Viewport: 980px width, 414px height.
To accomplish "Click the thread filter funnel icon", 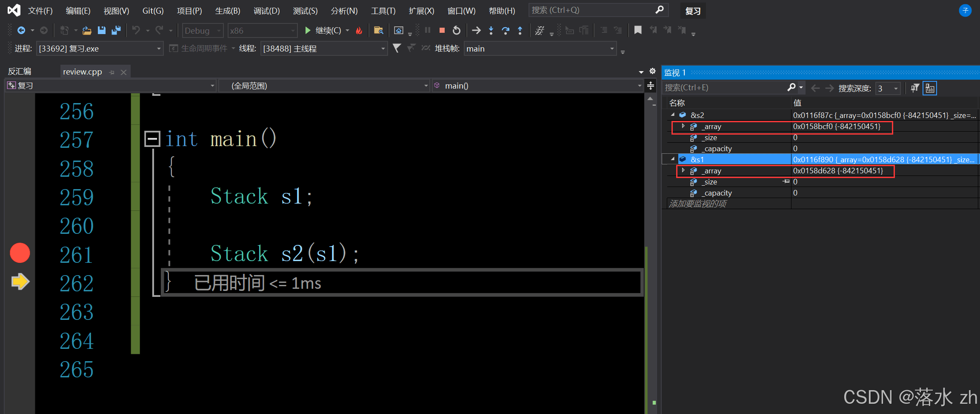I will tap(397, 48).
